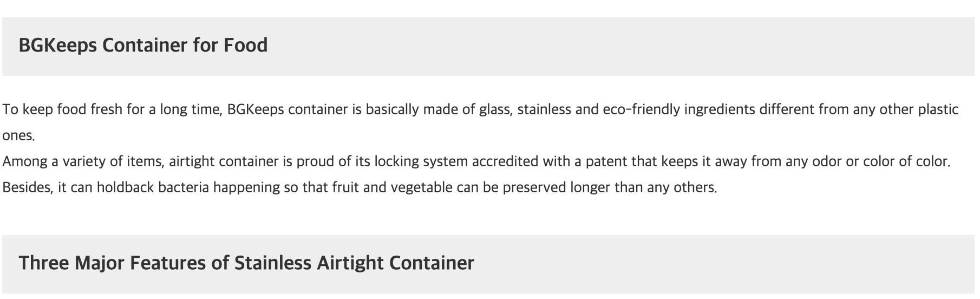Click the word "bacteria" in the last sentence
980x299 pixels.
[x=183, y=188]
